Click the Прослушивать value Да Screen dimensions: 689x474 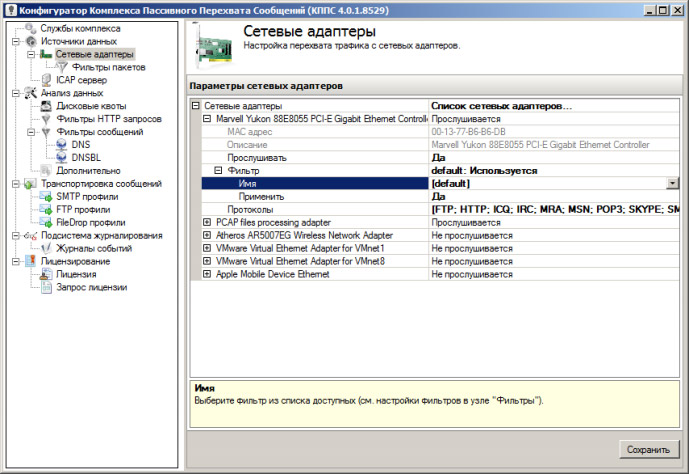tap(438, 158)
